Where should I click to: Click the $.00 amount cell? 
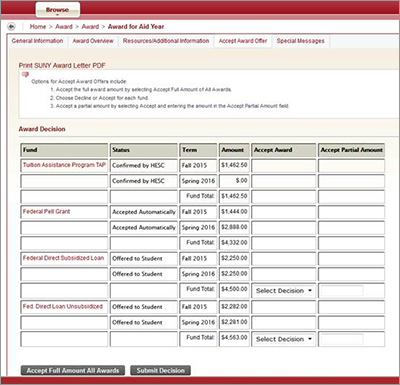pos(234,181)
